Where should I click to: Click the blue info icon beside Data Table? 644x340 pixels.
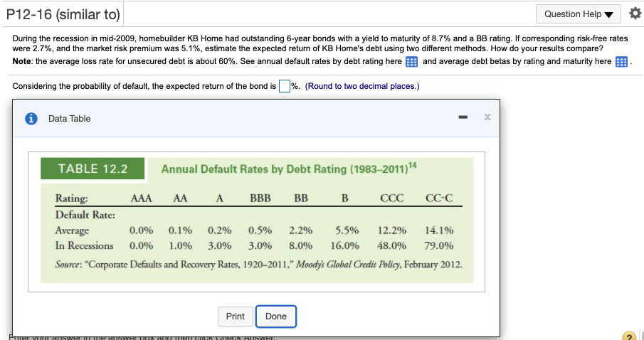pos(31,118)
